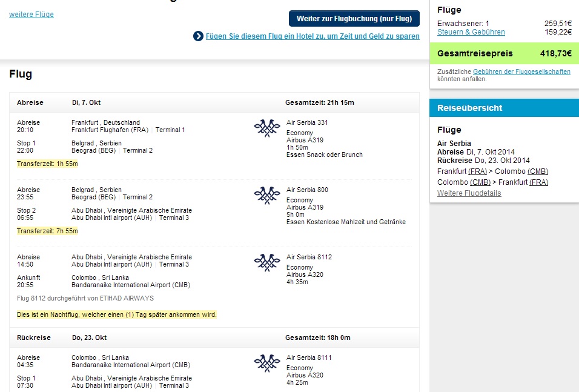This screenshot has height=392, width=579.
Task: Open the 'weitere Flüge' link
Action: (x=31, y=15)
